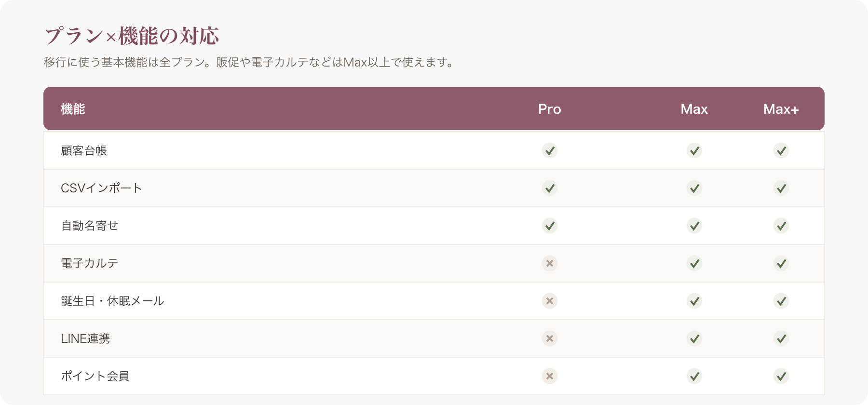The height and width of the screenshot is (405, 868).
Task: Click the Max checkmark for CSVインポート
Action: tap(694, 188)
